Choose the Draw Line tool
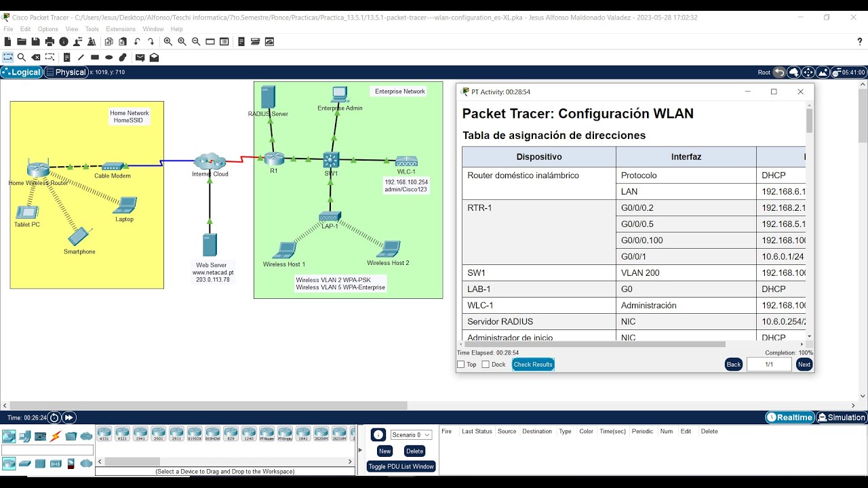This screenshot has width=868, height=488. [x=81, y=58]
